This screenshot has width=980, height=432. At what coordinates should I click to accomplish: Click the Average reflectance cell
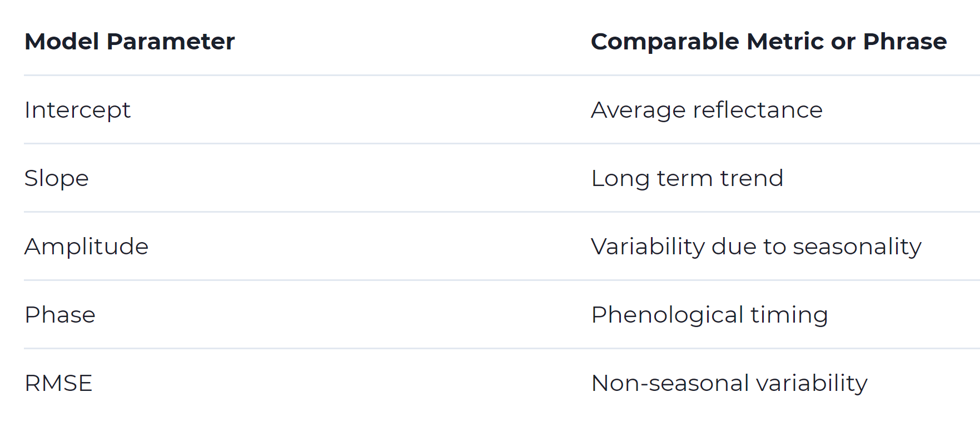click(x=707, y=110)
